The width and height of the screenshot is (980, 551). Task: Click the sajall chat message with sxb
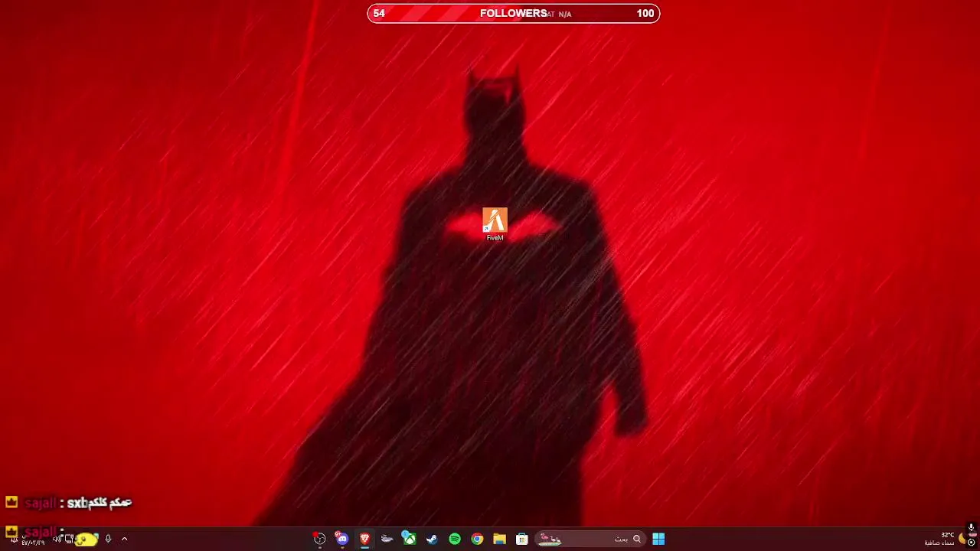coord(68,503)
